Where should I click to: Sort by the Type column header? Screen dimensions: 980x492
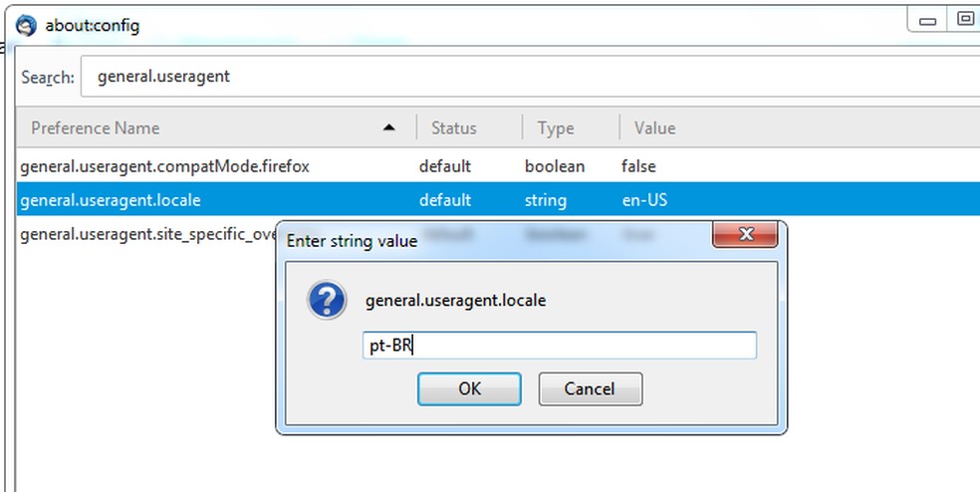tap(555, 127)
